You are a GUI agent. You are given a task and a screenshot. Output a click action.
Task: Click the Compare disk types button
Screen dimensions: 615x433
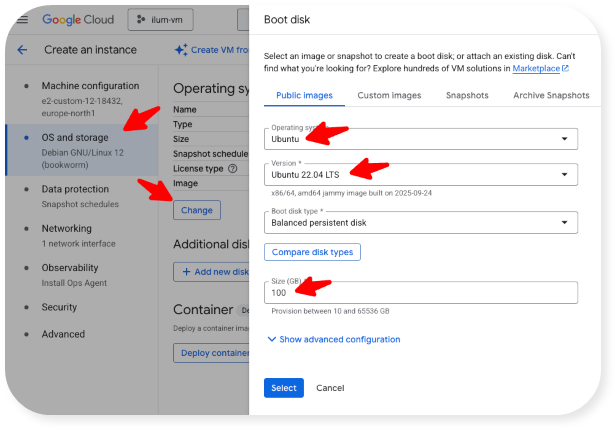[x=312, y=252]
